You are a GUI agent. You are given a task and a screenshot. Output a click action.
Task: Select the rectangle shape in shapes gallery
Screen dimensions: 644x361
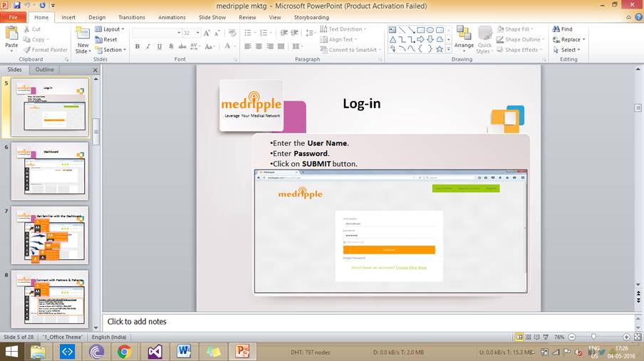(421, 30)
